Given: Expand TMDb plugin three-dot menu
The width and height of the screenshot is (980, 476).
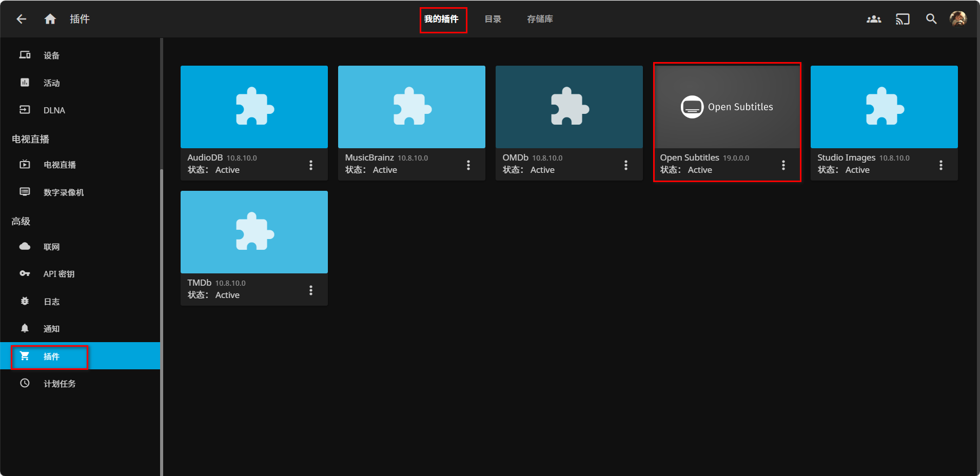Looking at the screenshot, I should 311,290.
